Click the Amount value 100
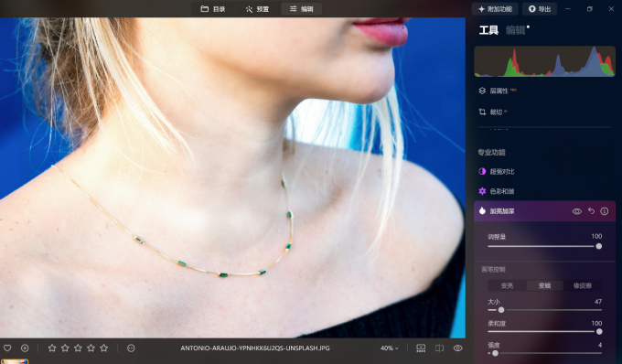Viewport: 622px width, 364px height. click(x=596, y=236)
